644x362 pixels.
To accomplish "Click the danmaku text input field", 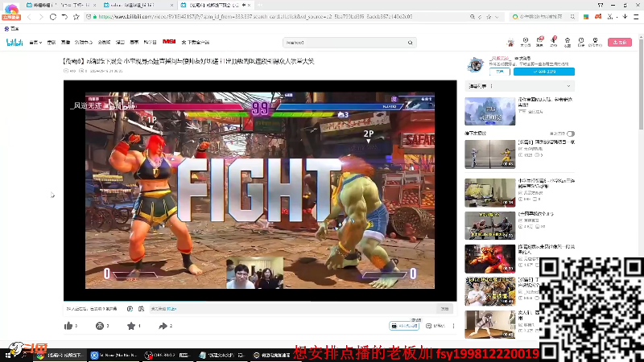I will click(x=291, y=309).
